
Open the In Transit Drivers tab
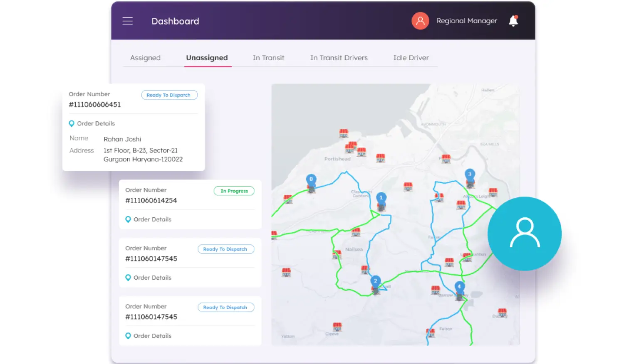339,58
